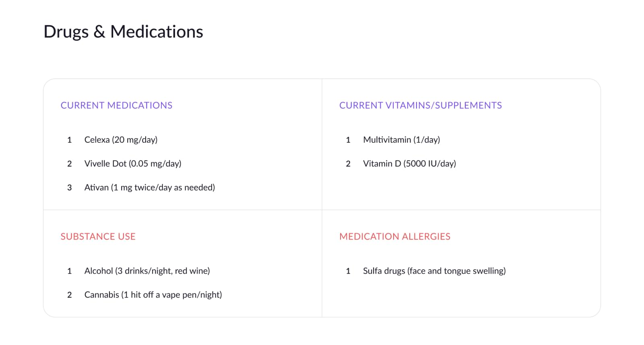The width and height of the screenshot is (644, 345).
Task: Open the Substance Use section heading
Action: tap(98, 237)
